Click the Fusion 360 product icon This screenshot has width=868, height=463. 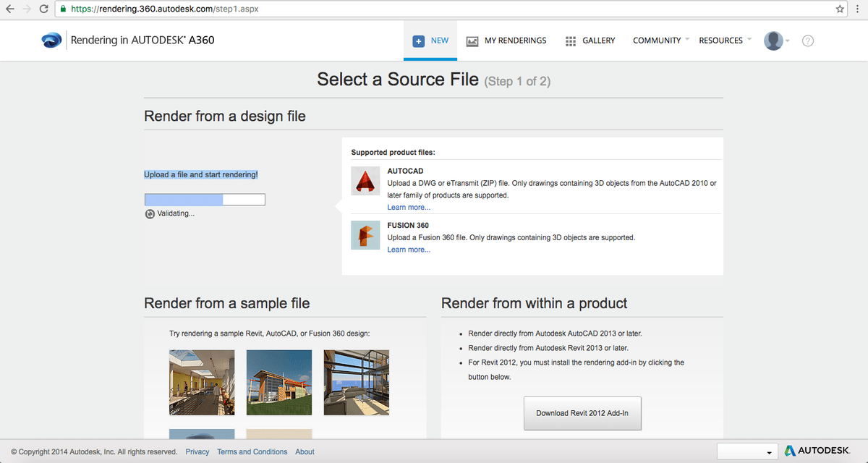[365, 235]
